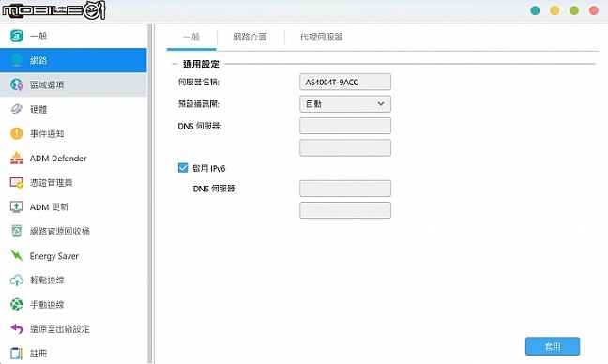Uncheck the 啟用 IPv6 checkbox
This screenshot has width=608, height=364.
[x=183, y=168]
